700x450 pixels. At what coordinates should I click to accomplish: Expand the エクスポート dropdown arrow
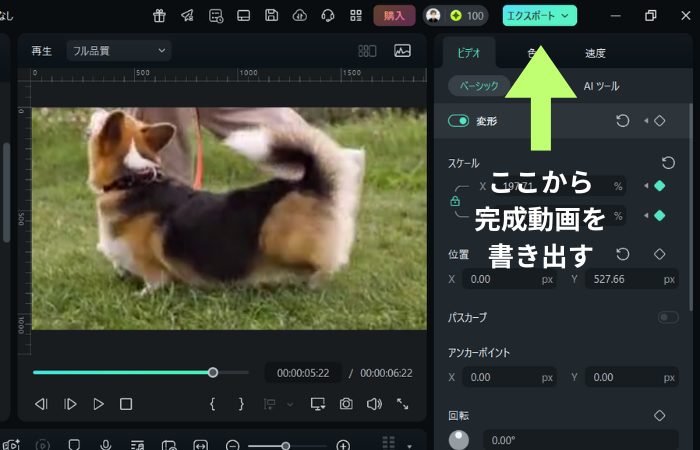point(565,16)
